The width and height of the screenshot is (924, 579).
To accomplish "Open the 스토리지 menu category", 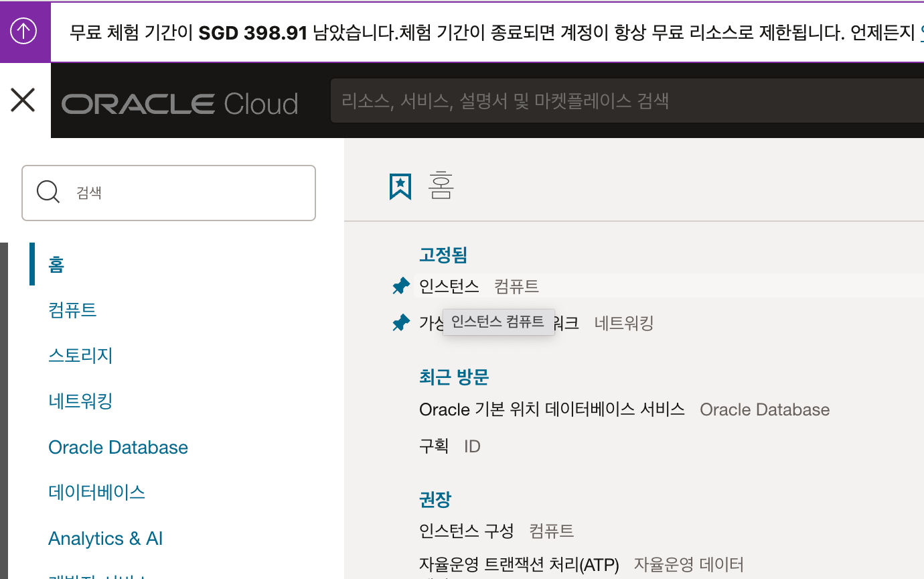I will pyautogui.click(x=80, y=355).
